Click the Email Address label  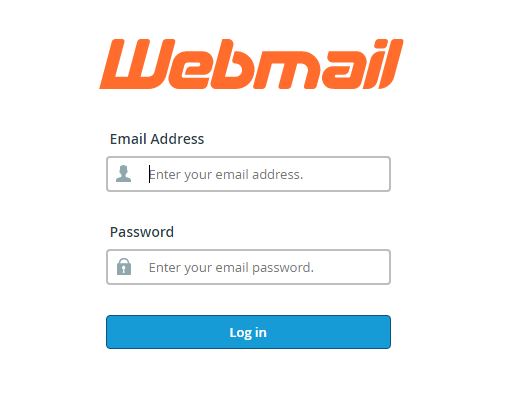point(157,139)
